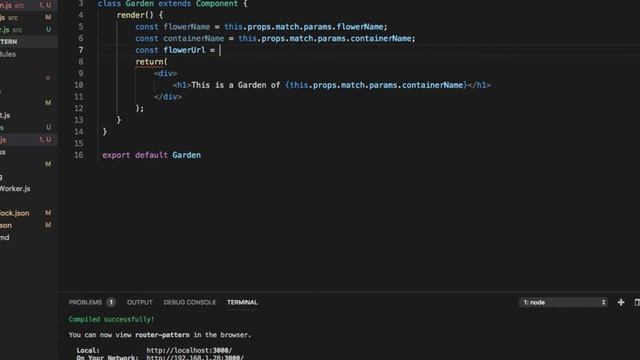Click the 'return(' statement with error underline
640x360 pixels.
[x=151, y=62]
